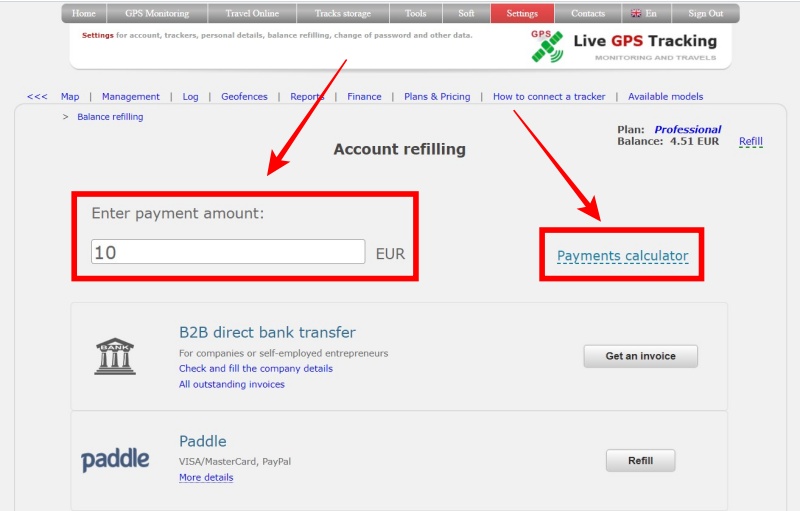Open the Payments calculator link

(x=622, y=256)
